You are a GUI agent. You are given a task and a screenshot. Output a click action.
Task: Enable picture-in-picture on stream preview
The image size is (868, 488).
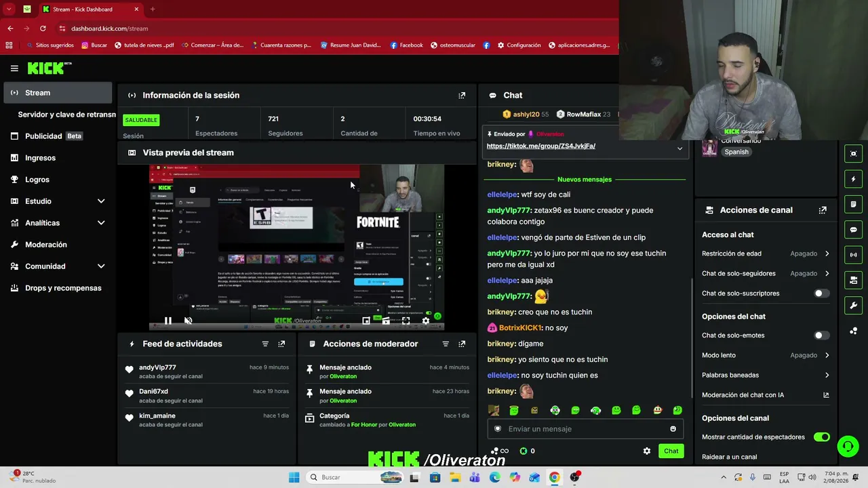pyautogui.click(x=366, y=321)
